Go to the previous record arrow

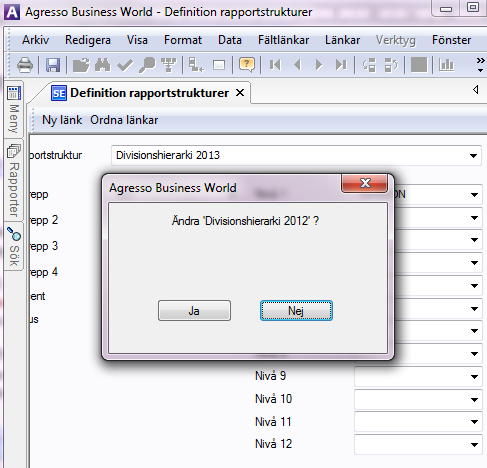click(298, 65)
